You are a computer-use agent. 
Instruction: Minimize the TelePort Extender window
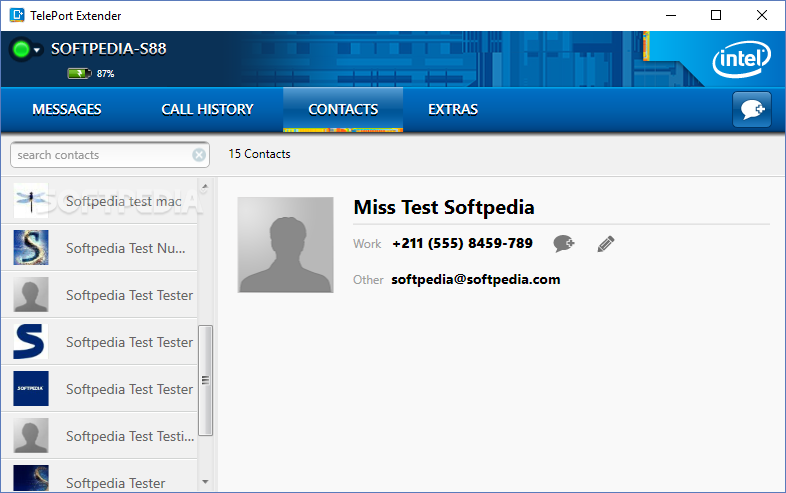[671, 16]
